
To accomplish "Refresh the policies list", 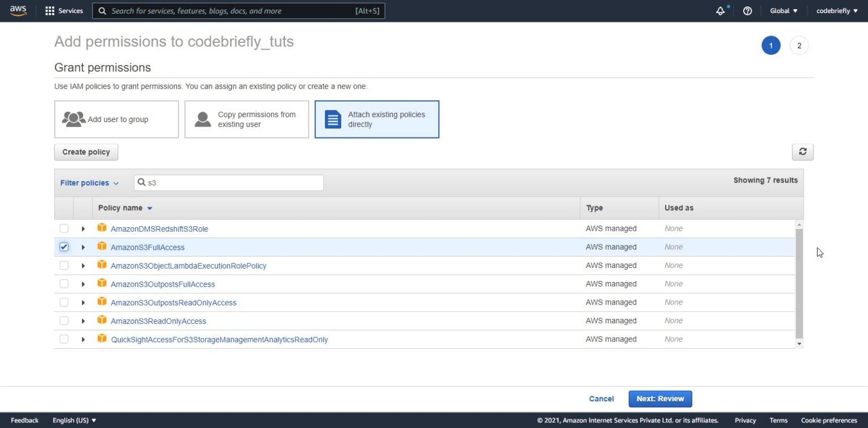I will tap(802, 152).
